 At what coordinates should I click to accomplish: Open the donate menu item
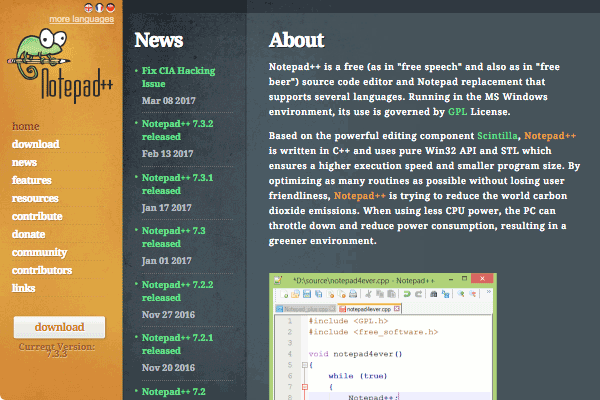coord(28,234)
